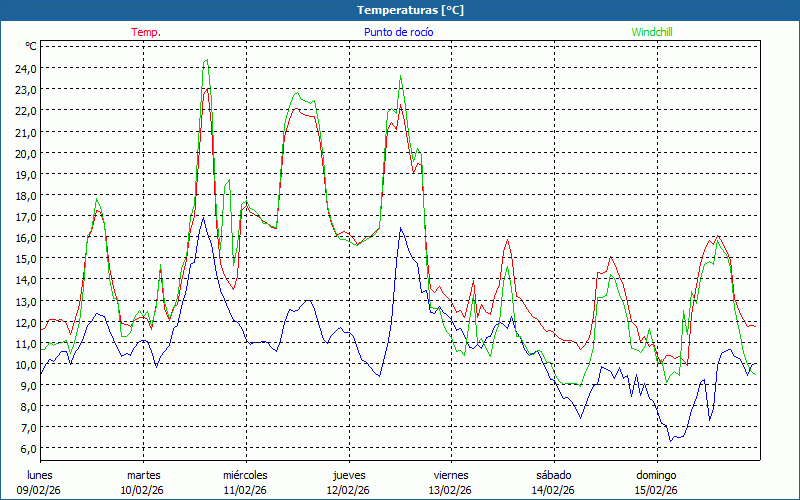Click the 'lunes' day label
The image size is (800, 500).
[40, 475]
